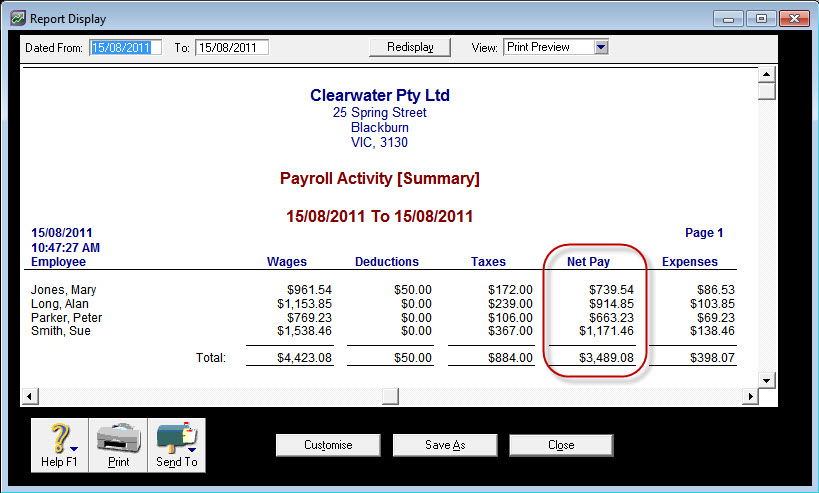Click Smith, Sue taxes $367.00
The height and width of the screenshot is (493, 819).
coord(510,331)
